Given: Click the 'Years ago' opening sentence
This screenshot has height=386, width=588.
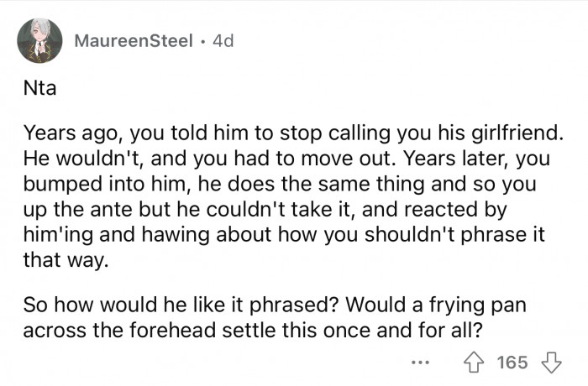Looking at the screenshot, I should coord(126,133).
